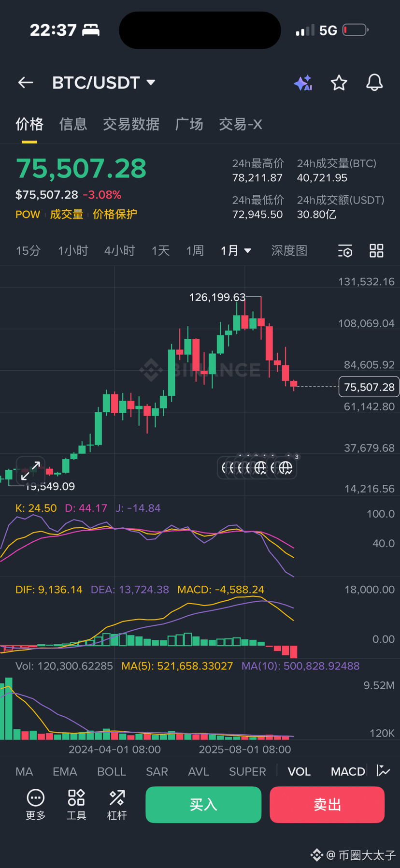Open the 交易数据 tab
Viewport: 400px width, 868px height.
pyautogui.click(x=131, y=124)
